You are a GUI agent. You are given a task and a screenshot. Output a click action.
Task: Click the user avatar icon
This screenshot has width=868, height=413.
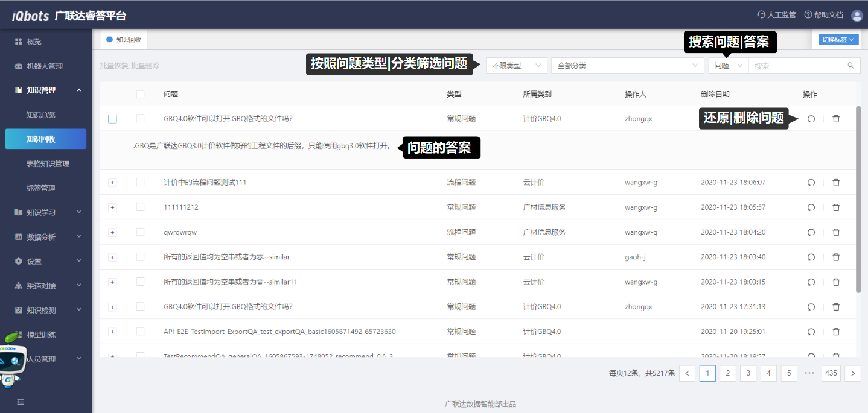pos(857,16)
